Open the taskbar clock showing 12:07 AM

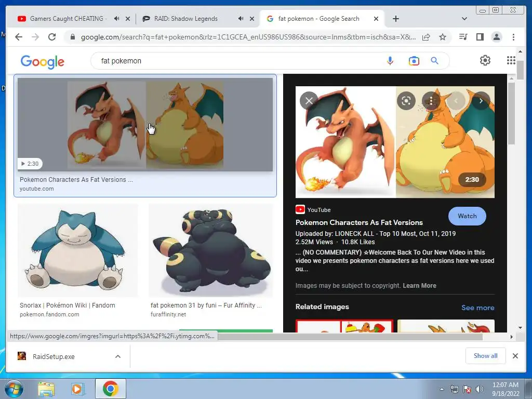(505, 389)
